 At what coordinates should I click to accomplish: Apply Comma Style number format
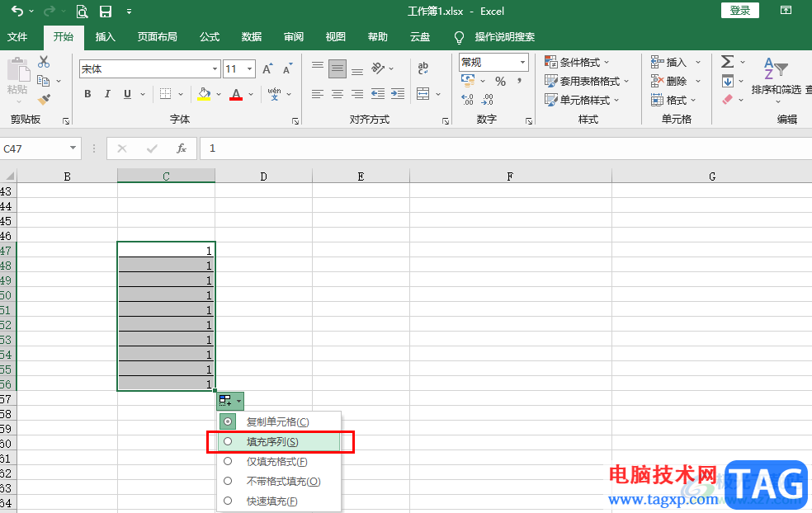click(519, 82)
